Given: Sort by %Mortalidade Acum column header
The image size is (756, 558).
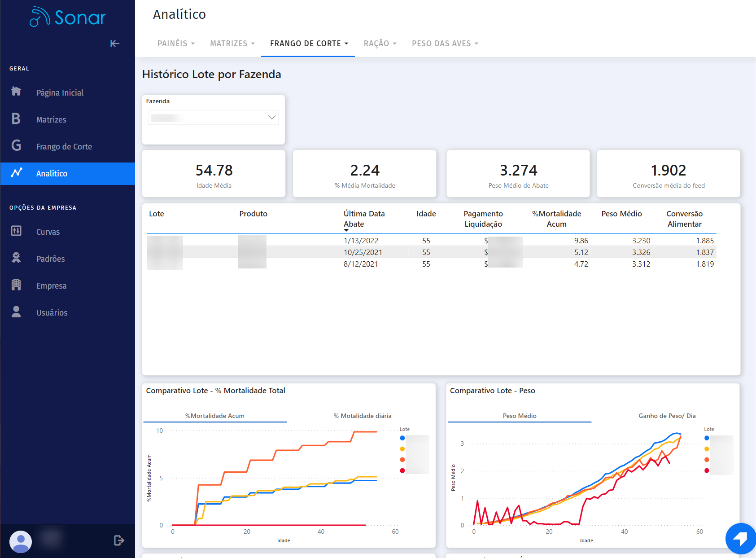Looking at the screenshot, I should point(557,219).
